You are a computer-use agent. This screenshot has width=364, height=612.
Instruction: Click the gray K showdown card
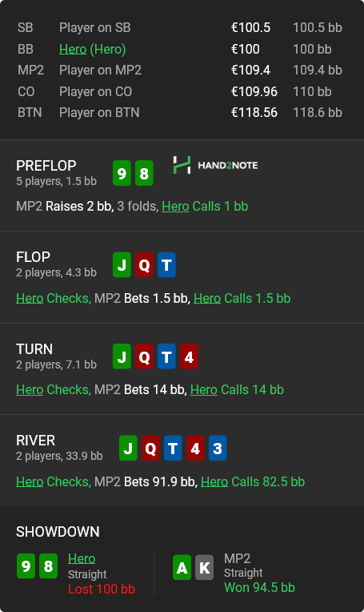(x=205, y=567)
